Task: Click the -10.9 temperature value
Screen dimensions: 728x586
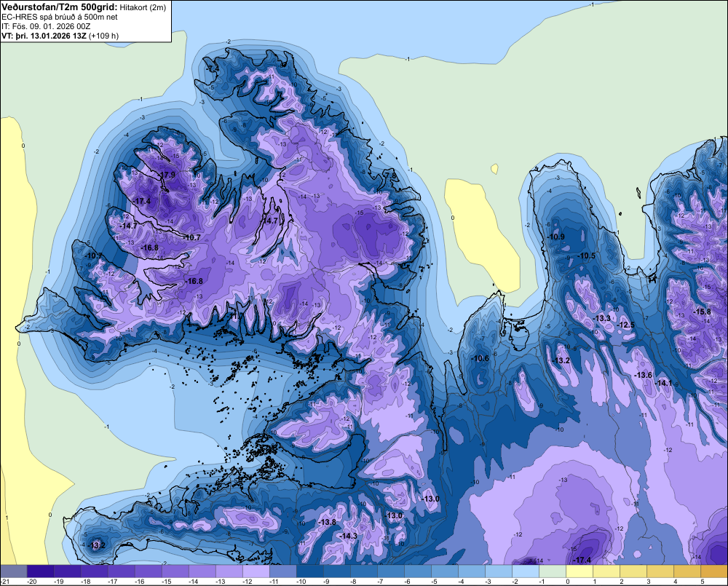Action: pos(555,237)
